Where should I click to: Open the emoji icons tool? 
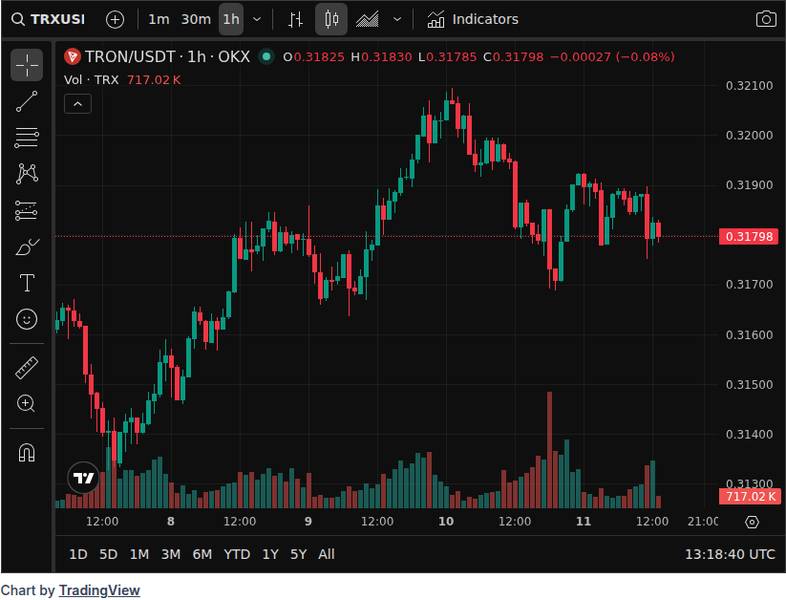click(27, 319)
